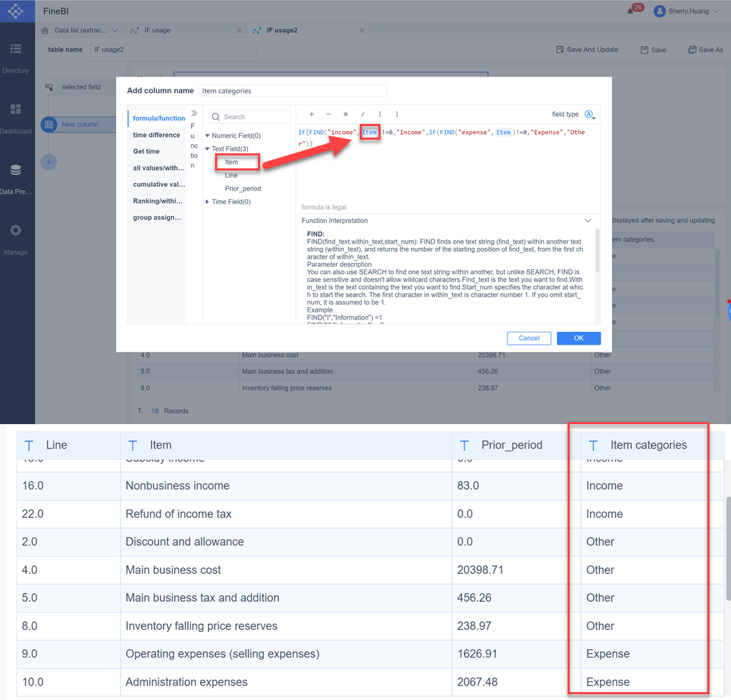
Task: Select the group assign... option
Action: coord(157,218)
